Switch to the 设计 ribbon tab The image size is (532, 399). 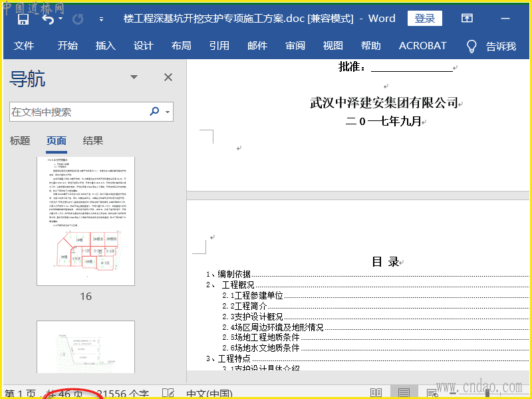pyautogui.click(x=143, y=45)
